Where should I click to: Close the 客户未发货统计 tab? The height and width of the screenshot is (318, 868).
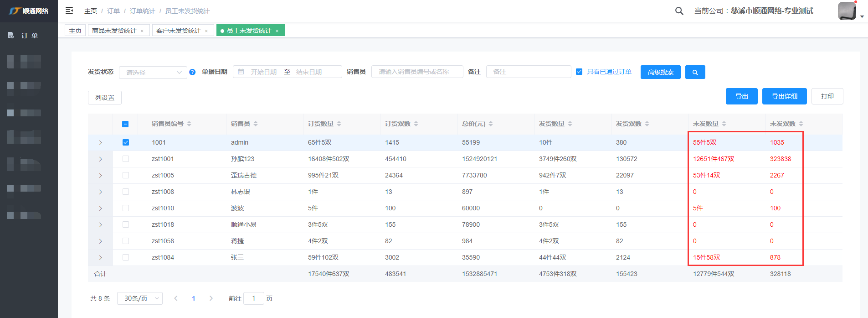click(206, 31)
